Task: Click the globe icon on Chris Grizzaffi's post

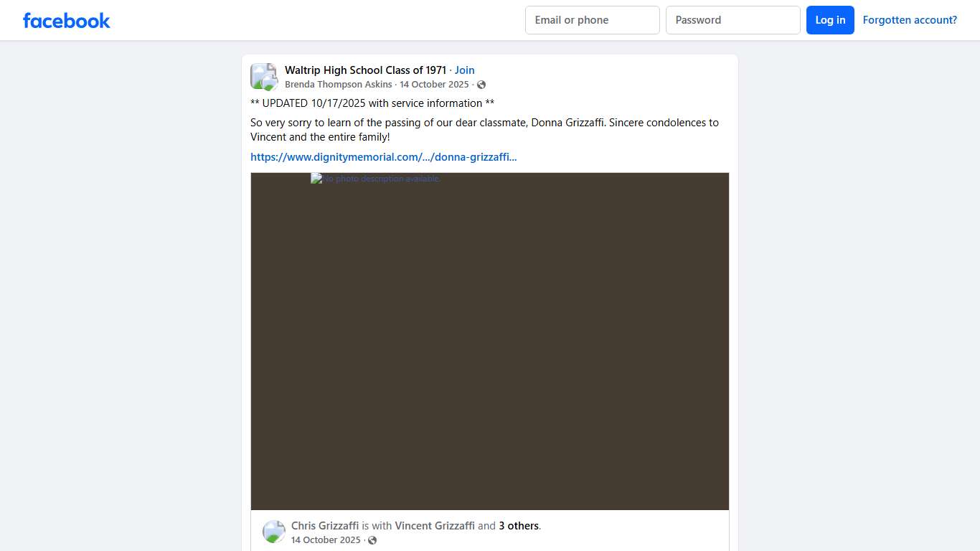Action: tap(372, 540)
